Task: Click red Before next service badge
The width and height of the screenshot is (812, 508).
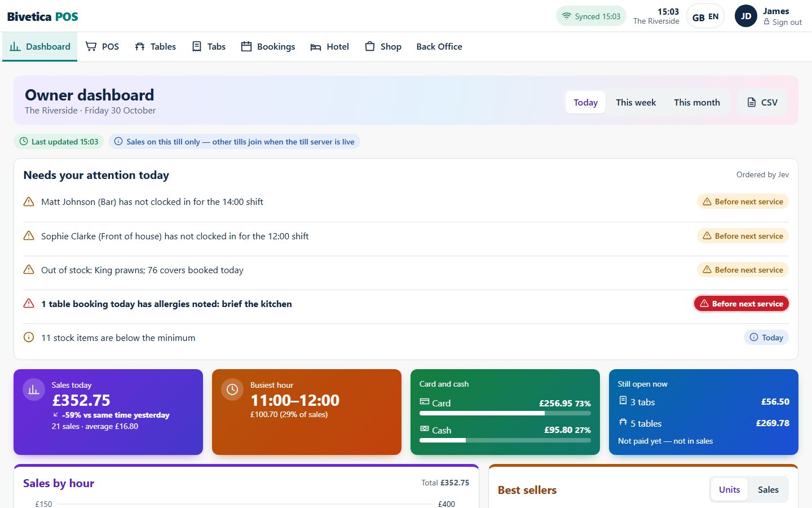Action: [742, 304]
